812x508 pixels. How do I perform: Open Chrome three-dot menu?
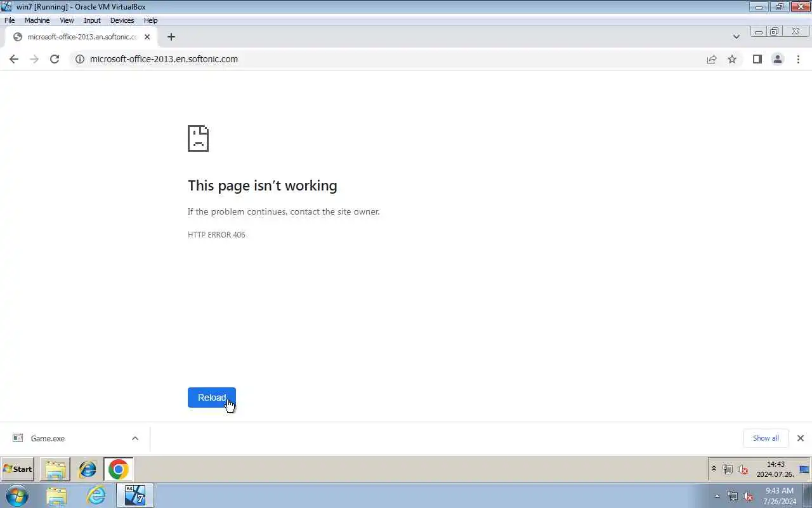(799, 59)
